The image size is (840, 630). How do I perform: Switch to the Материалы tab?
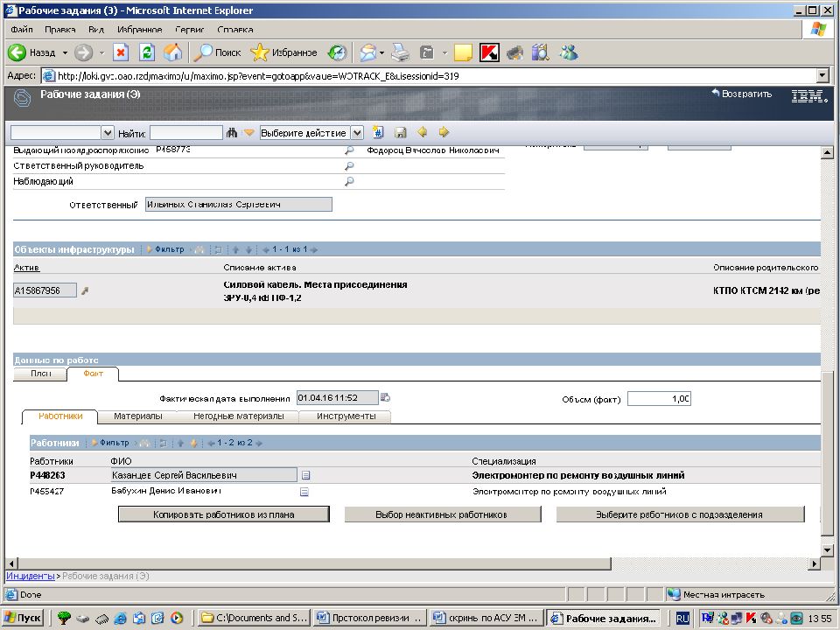(x=137, y=416)
